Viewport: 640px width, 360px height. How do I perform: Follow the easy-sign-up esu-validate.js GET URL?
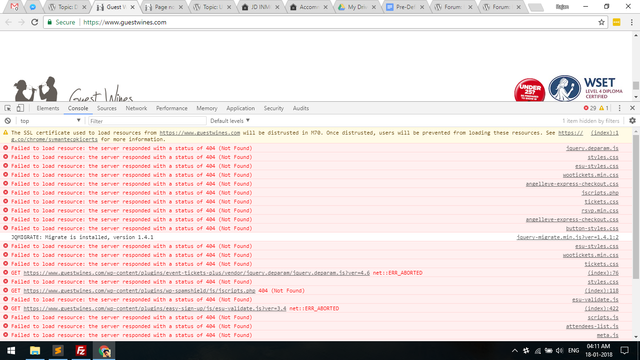tap(155, 309)
